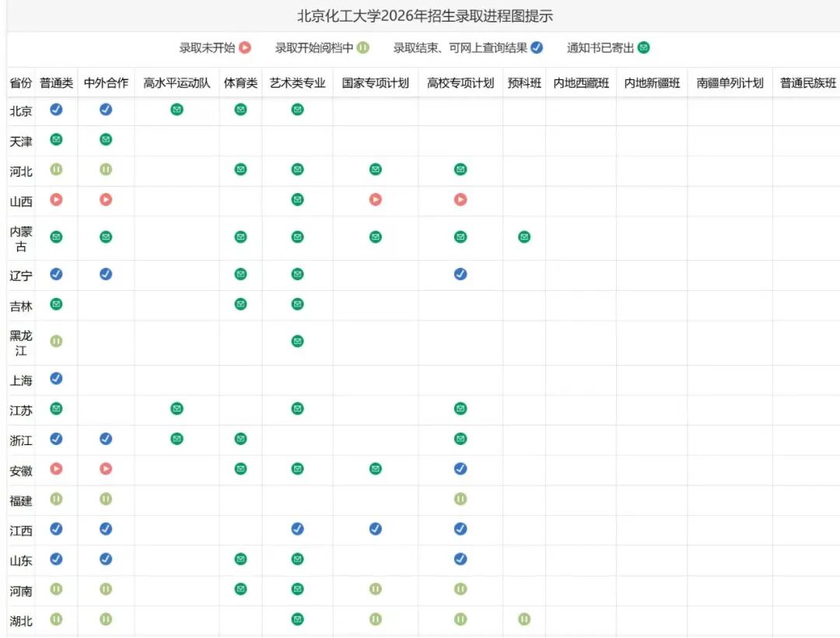Click the 内蒙古 province row label
The width and height of the screenshot is (840, 638).
[x=21, y=239]
